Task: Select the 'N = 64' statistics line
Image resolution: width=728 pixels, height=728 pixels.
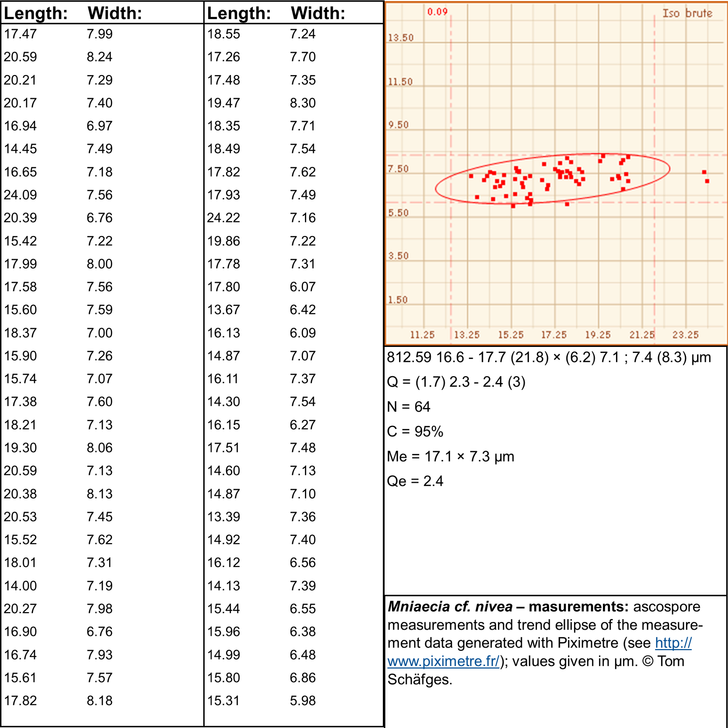Action: [408, 407]
